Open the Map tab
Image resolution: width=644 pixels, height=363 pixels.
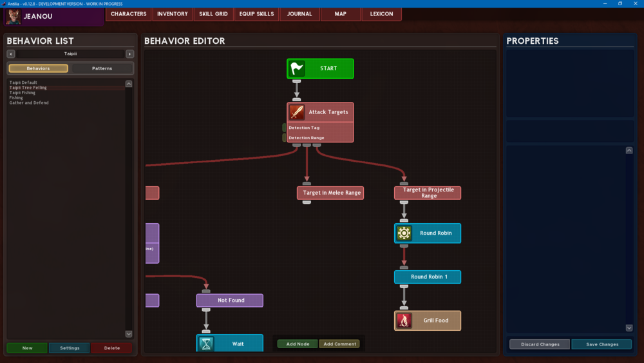click(341, 14)
